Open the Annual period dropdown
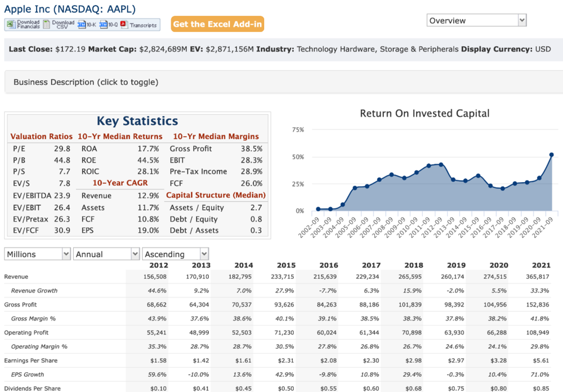The image size is (563, 392). coord(106,254)
